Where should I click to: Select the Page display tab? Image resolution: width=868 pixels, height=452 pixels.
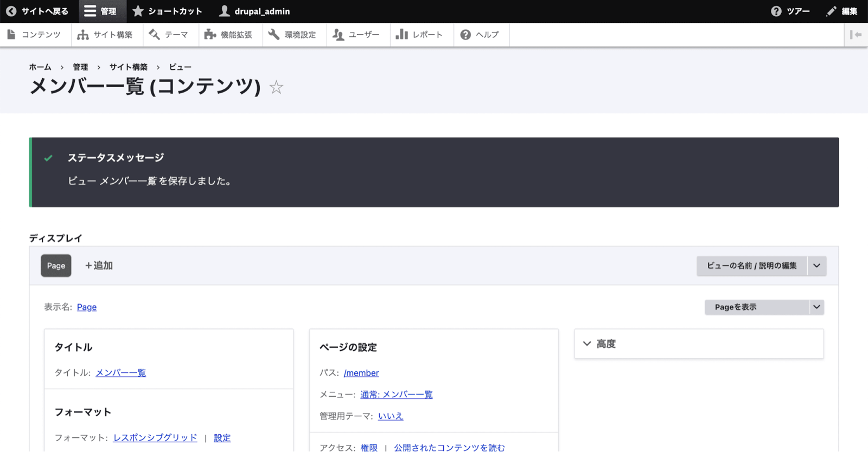click(56, 266)
